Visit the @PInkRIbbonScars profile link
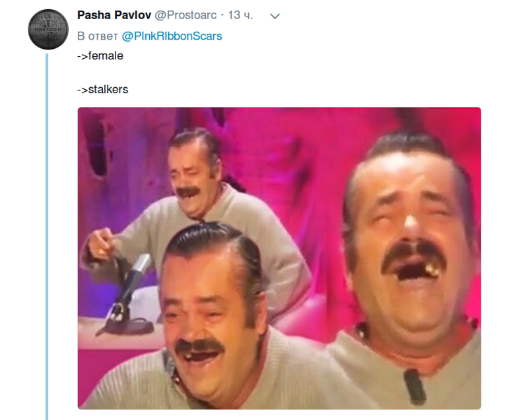The image size is (528, 420). pyautogui.click(x=172, y=36)
